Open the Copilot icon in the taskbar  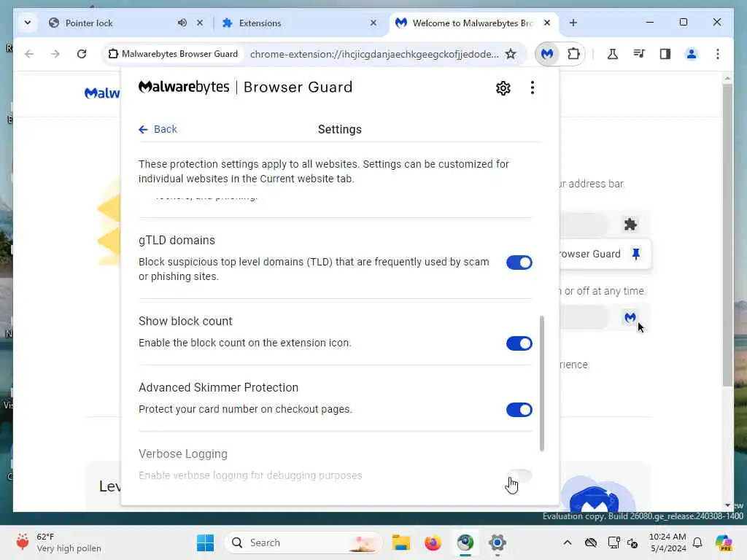point(723,542)
